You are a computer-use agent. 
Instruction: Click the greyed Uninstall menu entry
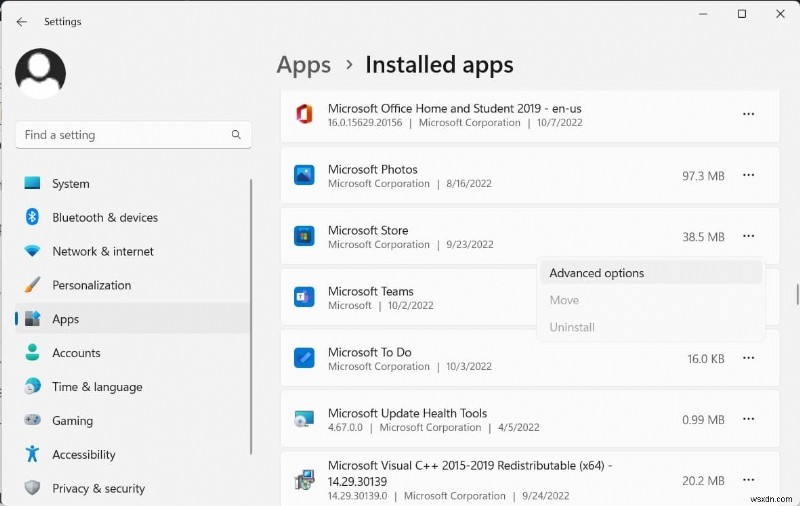651,327
